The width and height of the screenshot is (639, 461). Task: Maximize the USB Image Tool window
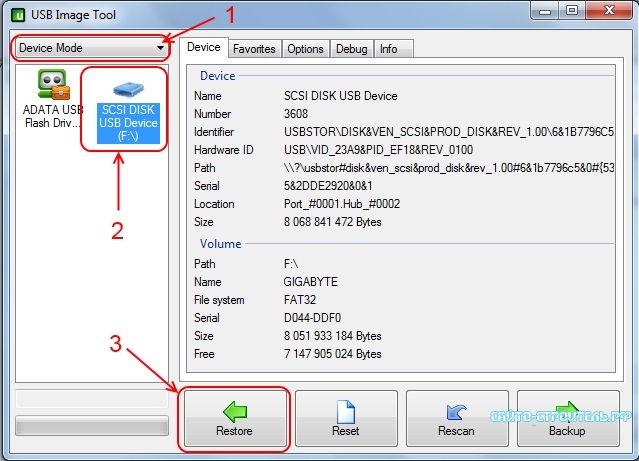(572, 11)
